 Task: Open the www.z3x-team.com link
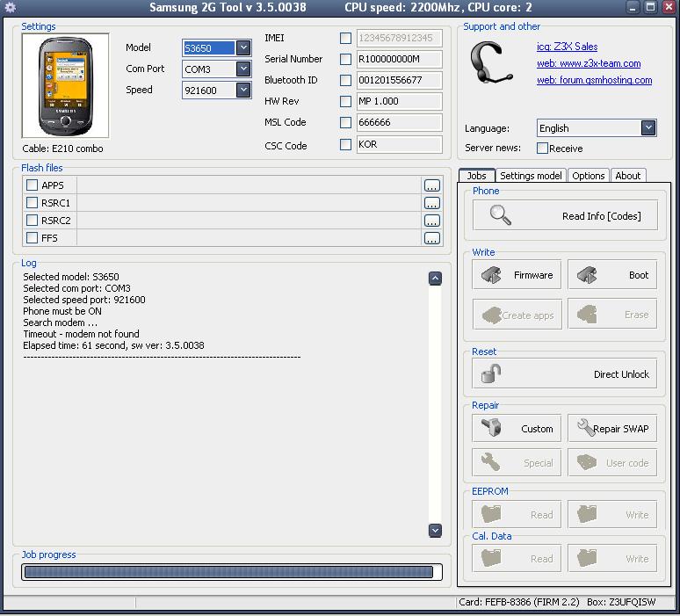pyautogui.click(x=589, y=63)
